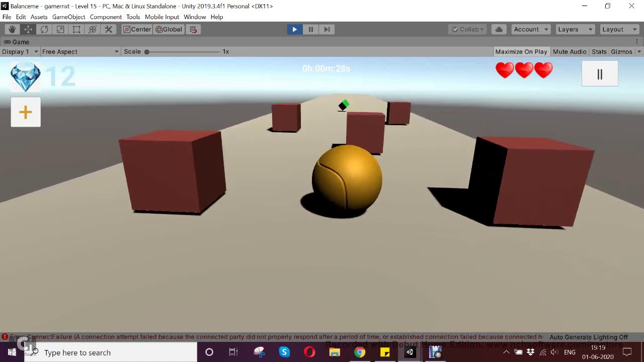Open the Assets menu
This screenshot has width=644, height=362.
39,17
